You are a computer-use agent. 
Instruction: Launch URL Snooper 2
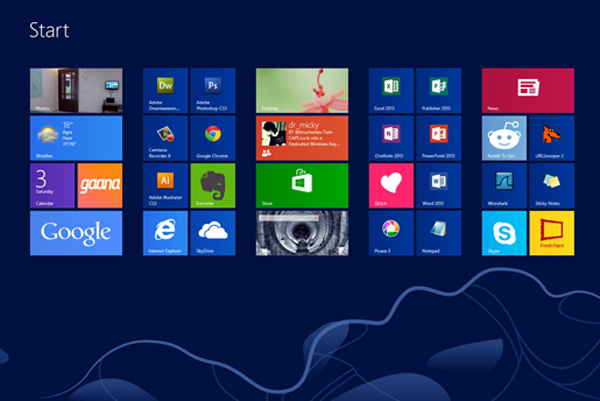point(551,138)
